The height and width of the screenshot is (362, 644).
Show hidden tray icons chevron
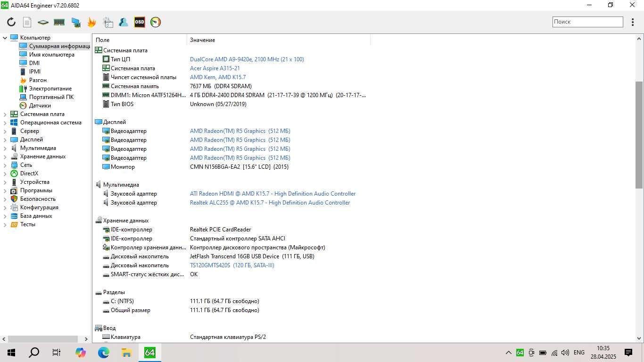[x=508, y=353]
